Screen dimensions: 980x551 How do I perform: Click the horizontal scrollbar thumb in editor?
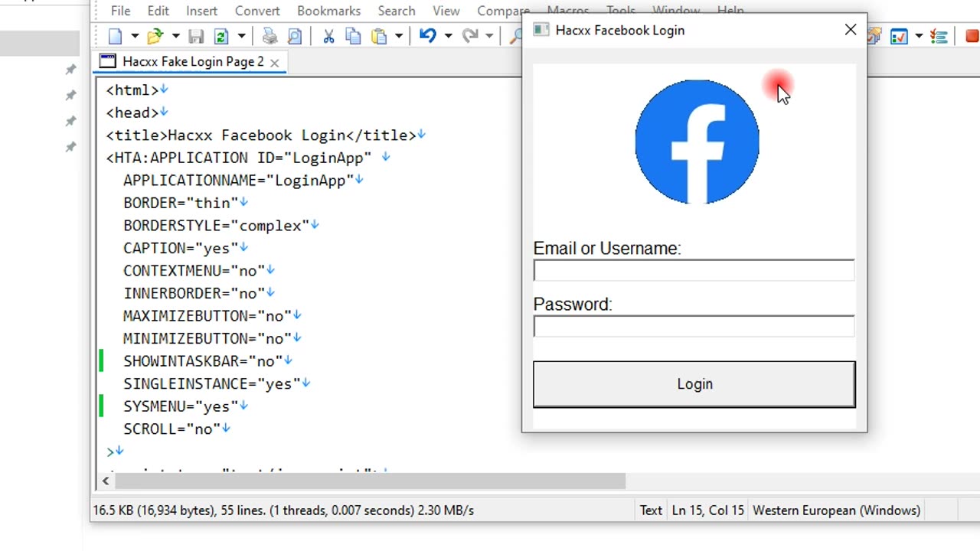point(370,481)
